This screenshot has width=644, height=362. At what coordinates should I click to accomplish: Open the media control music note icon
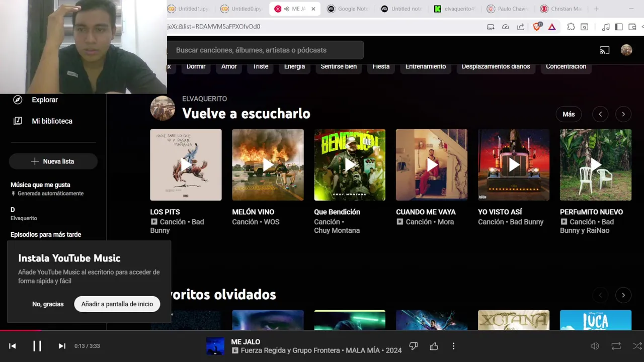coord(606,27)
